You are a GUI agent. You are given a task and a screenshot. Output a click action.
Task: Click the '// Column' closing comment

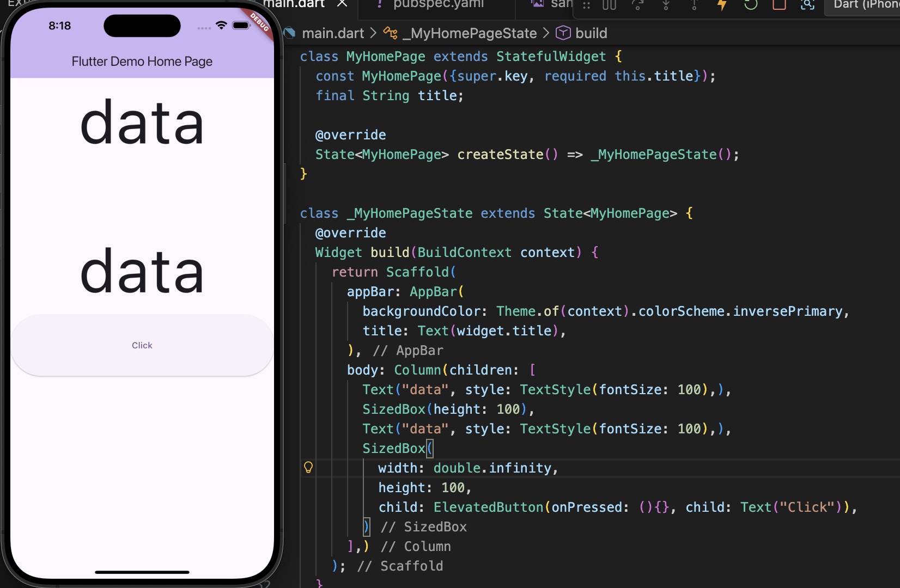click(x=416, y=546)
